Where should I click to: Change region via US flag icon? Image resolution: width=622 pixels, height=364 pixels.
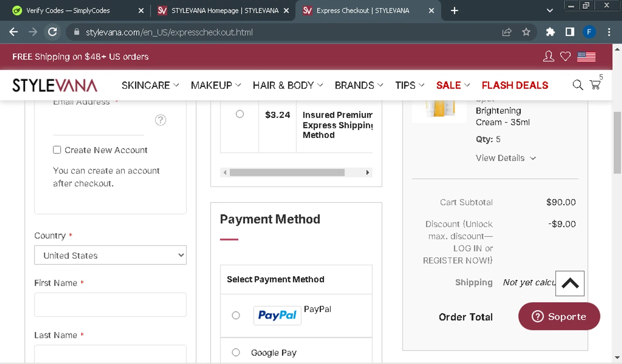pos(586,56)
